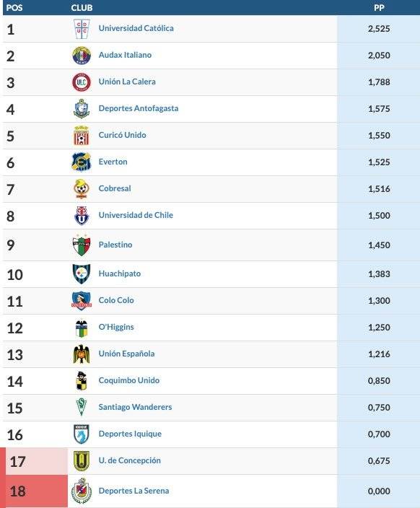Click the Curicó Unido club crest
Screen dimensions: 420x508
point(82,136)
